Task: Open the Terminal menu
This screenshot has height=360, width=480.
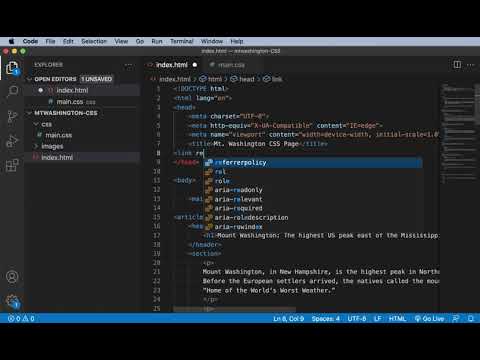Action: [x=182, y=41]
